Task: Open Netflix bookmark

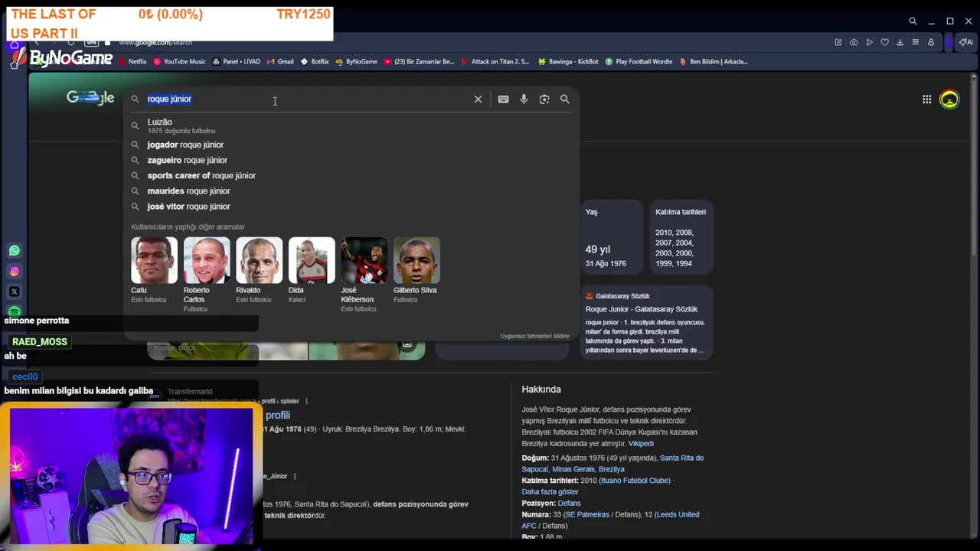Action: pos(132,61)
